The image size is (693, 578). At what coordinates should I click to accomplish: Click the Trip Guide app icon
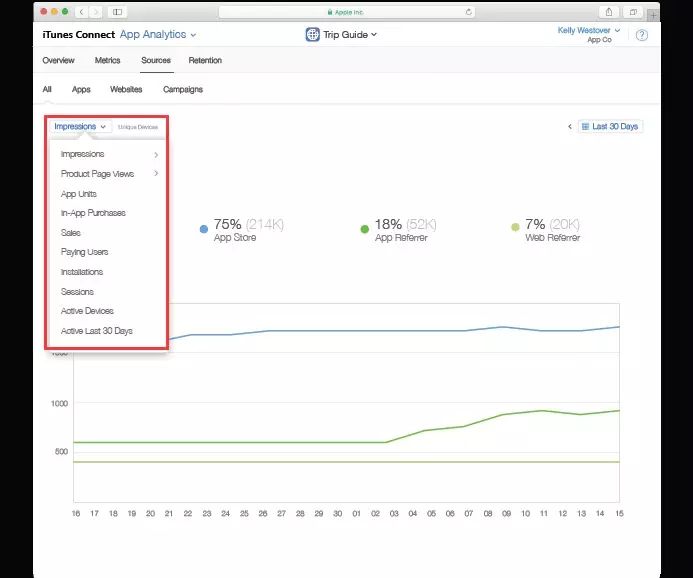tap(312, 34)
